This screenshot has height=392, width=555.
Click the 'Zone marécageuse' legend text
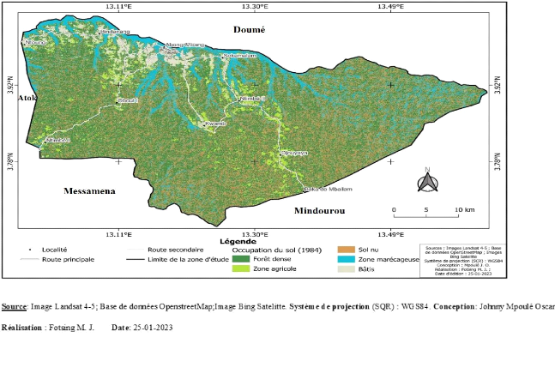click(389, 259)
